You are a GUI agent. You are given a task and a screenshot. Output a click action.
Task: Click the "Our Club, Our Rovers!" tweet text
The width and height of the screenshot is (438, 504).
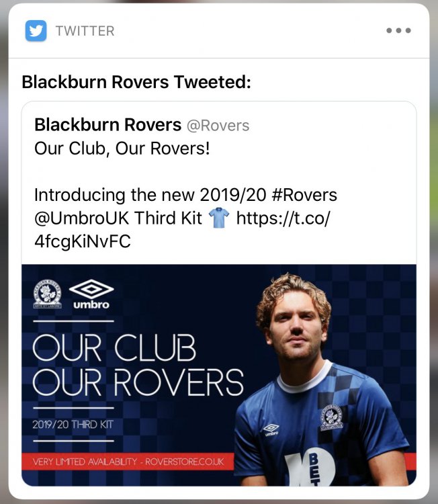click(122, 148)
